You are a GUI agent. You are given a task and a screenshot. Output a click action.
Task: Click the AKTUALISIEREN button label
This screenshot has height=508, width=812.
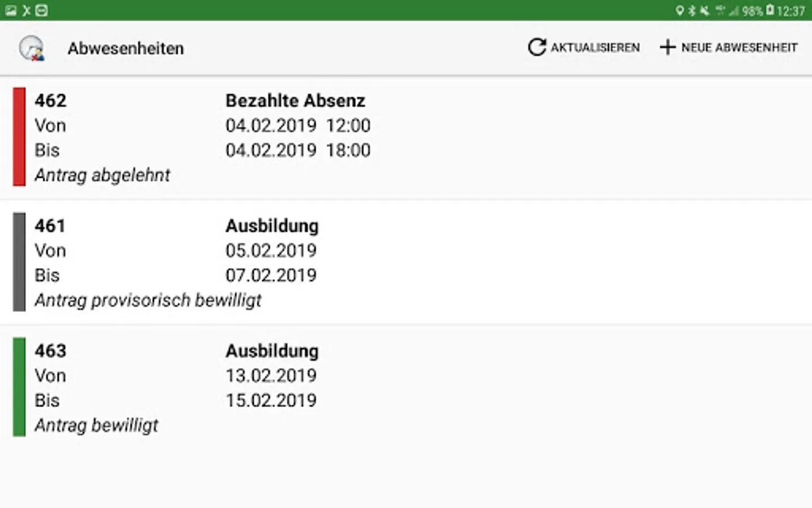point(595,47)
